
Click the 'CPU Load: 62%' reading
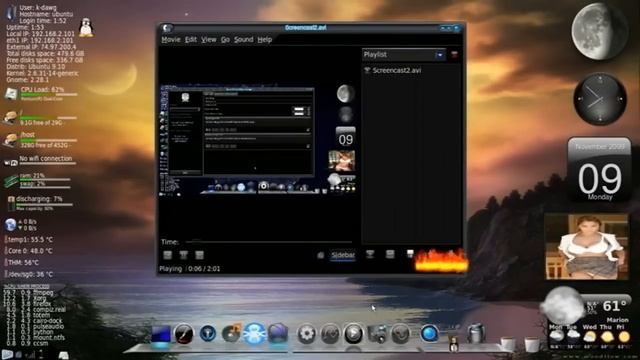pos(42,89)
